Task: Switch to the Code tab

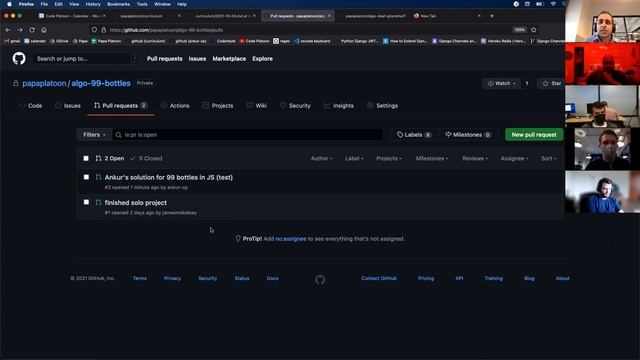Action: pos(31,106)
